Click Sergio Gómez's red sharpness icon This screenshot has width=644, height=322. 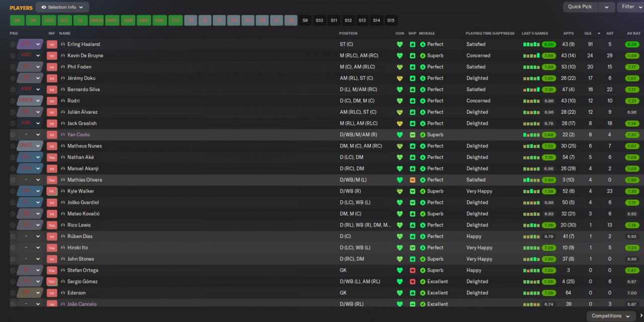412,281
